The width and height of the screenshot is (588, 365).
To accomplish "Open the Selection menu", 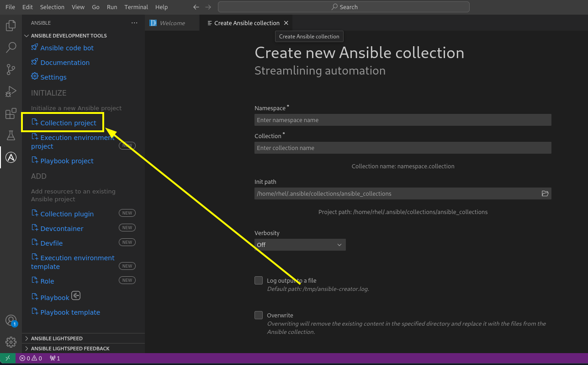I will (52, 7).
